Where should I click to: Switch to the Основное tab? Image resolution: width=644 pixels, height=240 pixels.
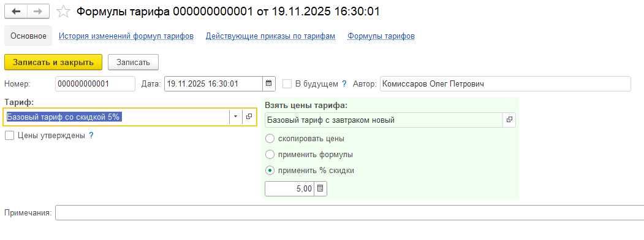point(28,36)
